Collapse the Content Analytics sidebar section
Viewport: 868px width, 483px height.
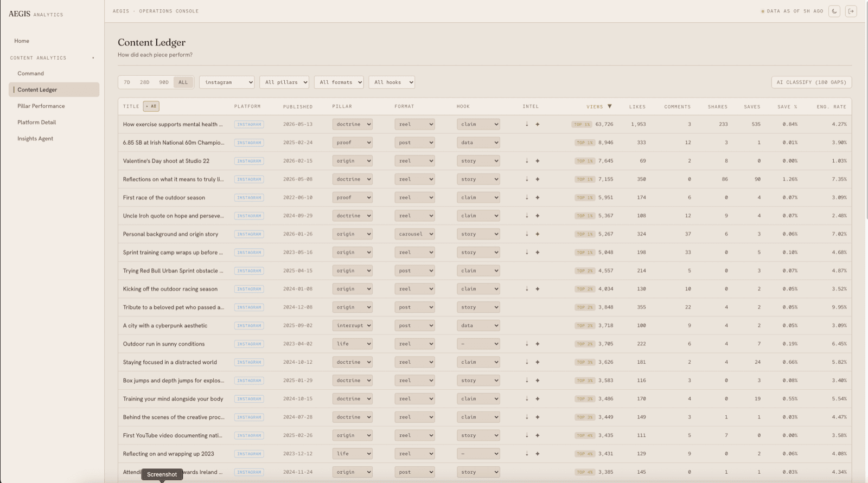[53, 58]
